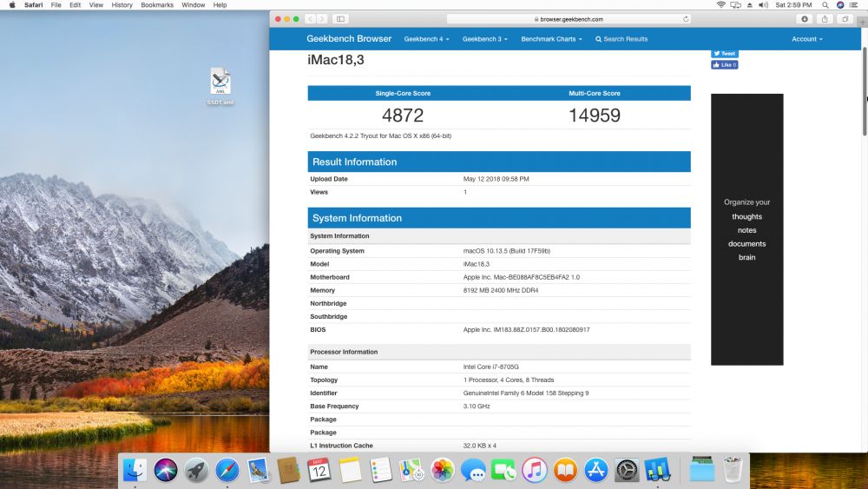This screenshot has height=489, width=868.
Task: Open Contacts book in the dock
Action: 288,470
